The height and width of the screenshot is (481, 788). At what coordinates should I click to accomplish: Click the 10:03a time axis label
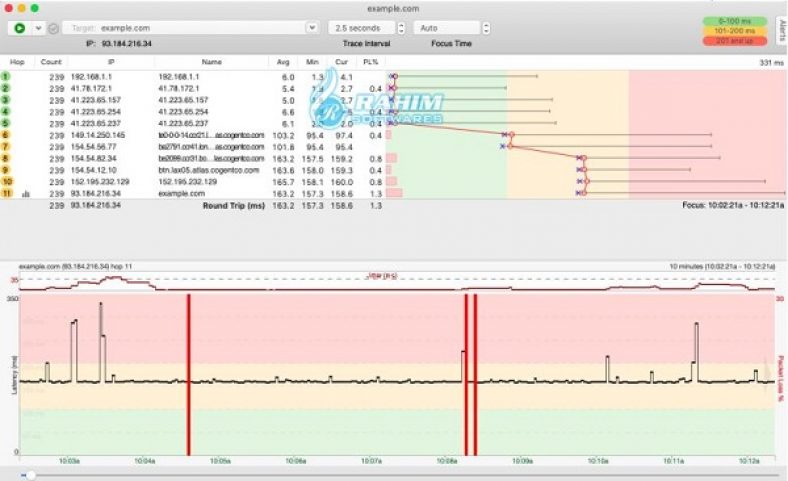[69, 461]
